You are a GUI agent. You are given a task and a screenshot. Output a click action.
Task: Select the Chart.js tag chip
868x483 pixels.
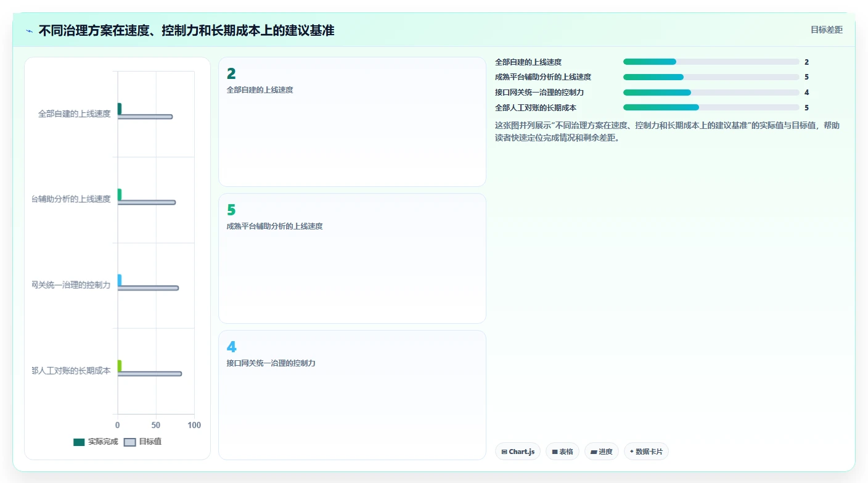tap(518, 452)
